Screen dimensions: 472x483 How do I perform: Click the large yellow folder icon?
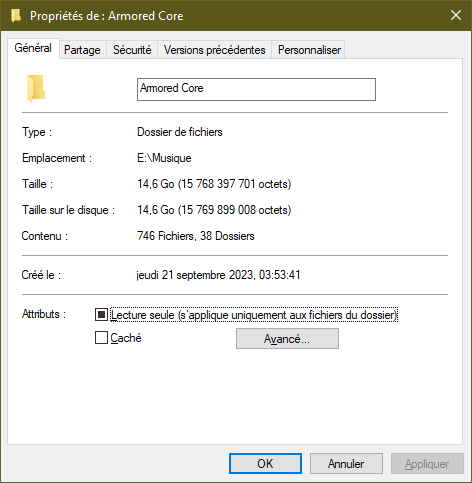(x=36, y=89)
